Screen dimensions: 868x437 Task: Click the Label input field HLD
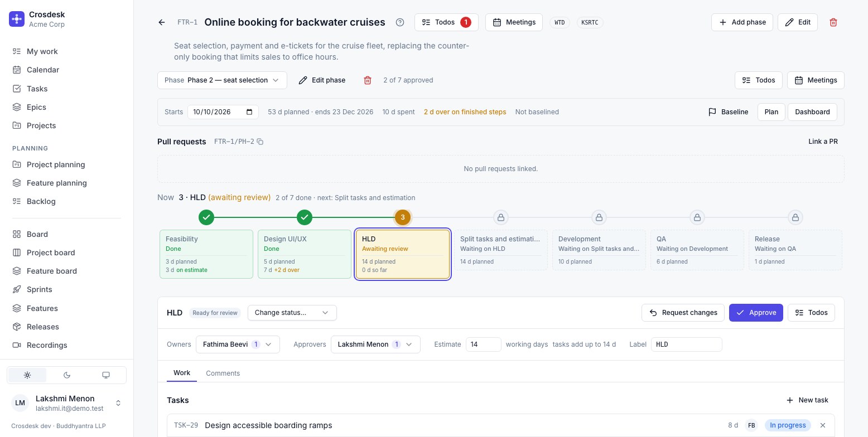(686, 344)
